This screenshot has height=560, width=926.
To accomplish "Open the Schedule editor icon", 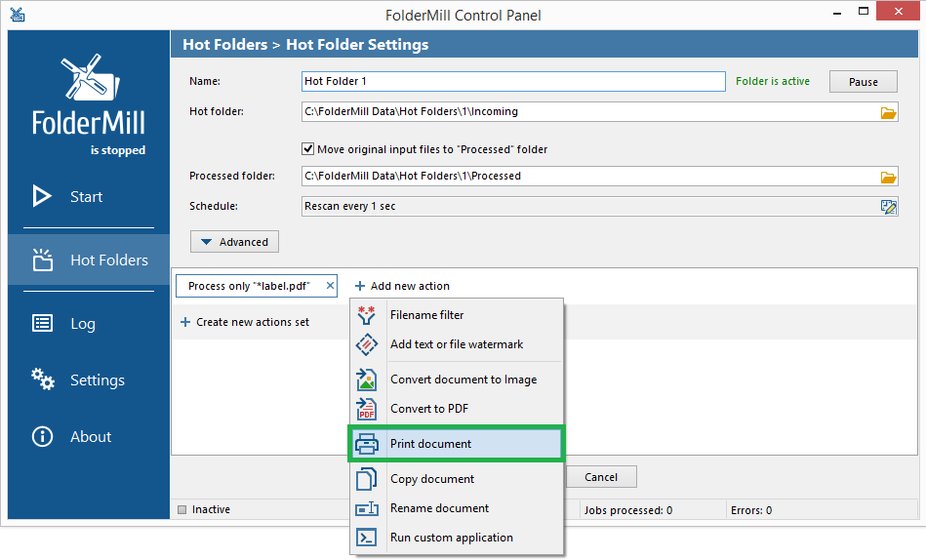I will coord(888,207).
